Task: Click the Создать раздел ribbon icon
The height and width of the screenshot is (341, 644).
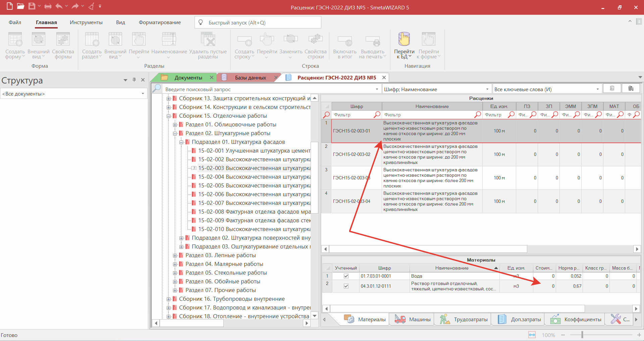Action: point(92,39)
